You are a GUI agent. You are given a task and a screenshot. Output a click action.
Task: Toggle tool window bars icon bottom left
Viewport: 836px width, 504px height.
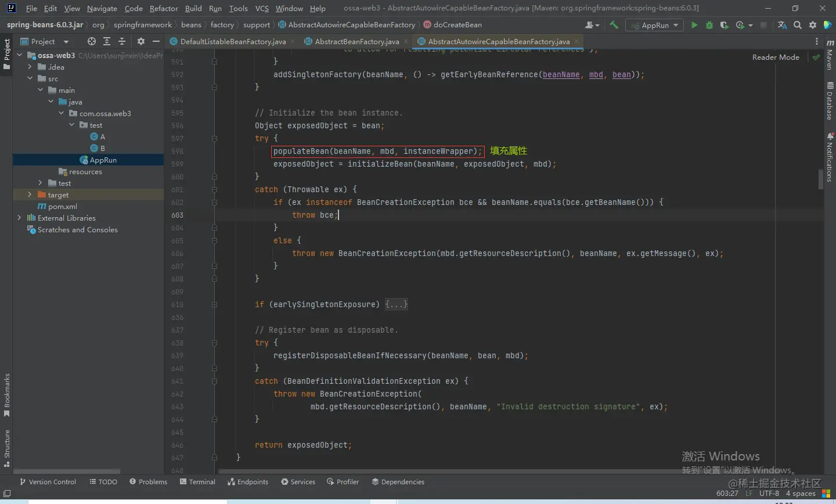coord(7,494)
